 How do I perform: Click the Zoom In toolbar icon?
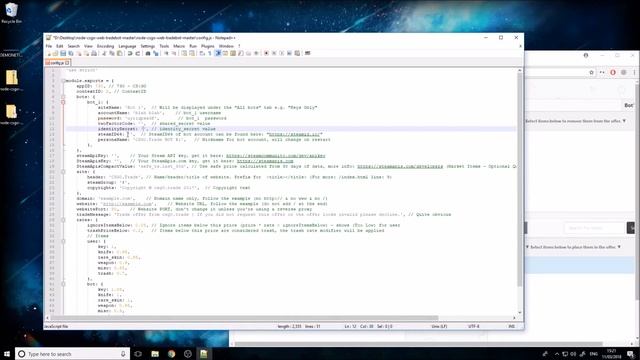(166, 53)
